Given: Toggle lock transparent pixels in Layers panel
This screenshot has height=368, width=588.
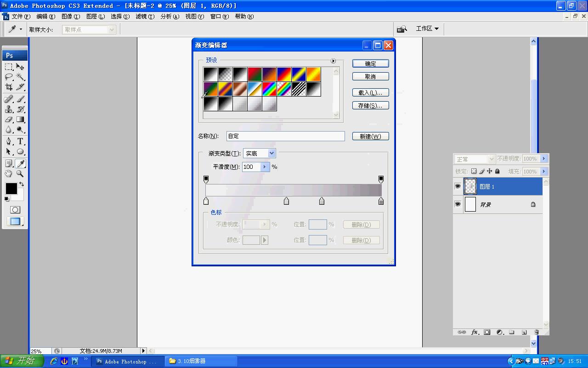Looking at the screenshot, I should pos(474,171).
